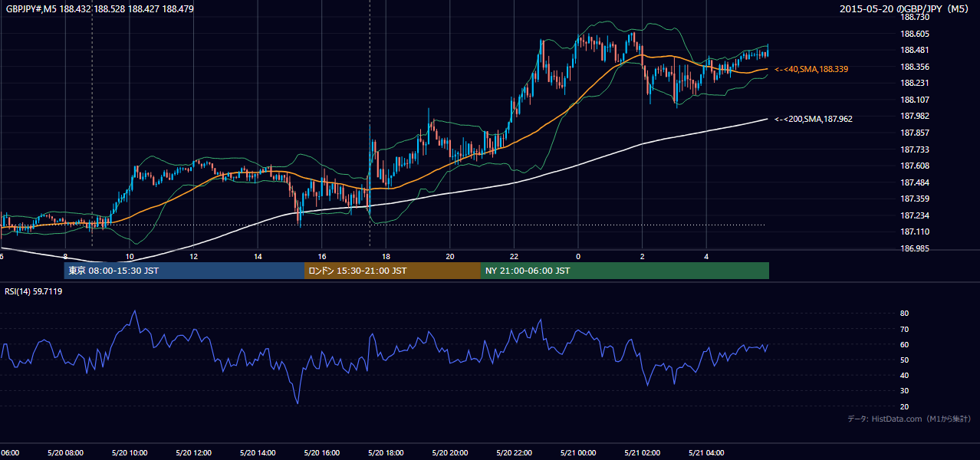Click the RSI axis level 70
This screenshot has width=980, height=460.
click(904, 329)
